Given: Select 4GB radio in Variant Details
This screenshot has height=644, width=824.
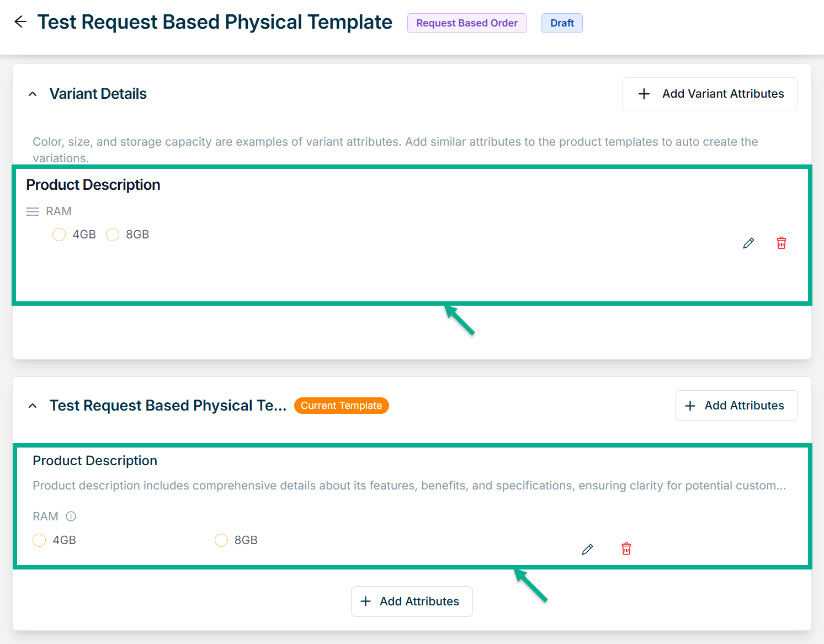Looking at the screenshot, I should [x=59, y=235].
